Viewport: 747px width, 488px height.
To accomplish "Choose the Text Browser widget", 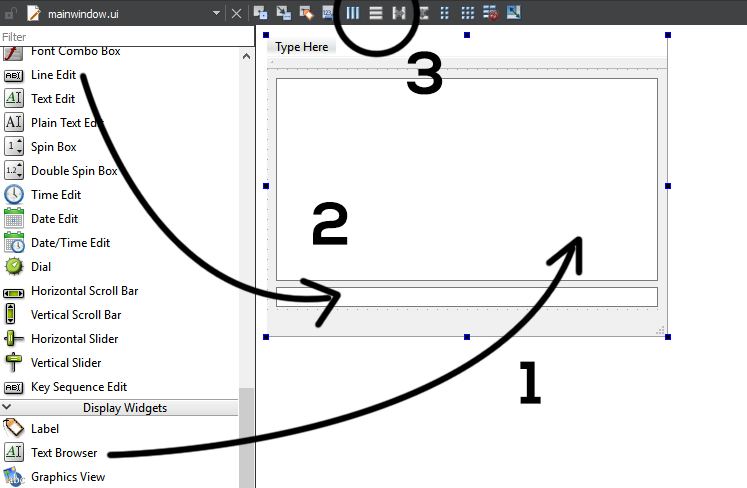I will coord(64,453).
